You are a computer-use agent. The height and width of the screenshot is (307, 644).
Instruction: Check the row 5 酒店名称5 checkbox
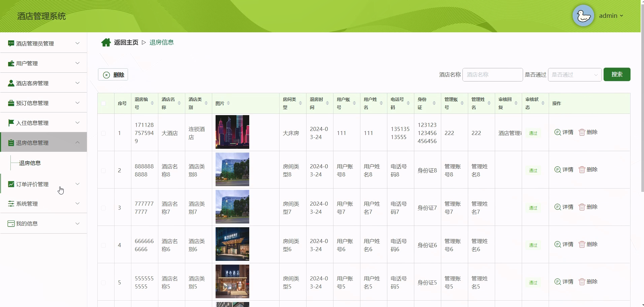(103, 283)
